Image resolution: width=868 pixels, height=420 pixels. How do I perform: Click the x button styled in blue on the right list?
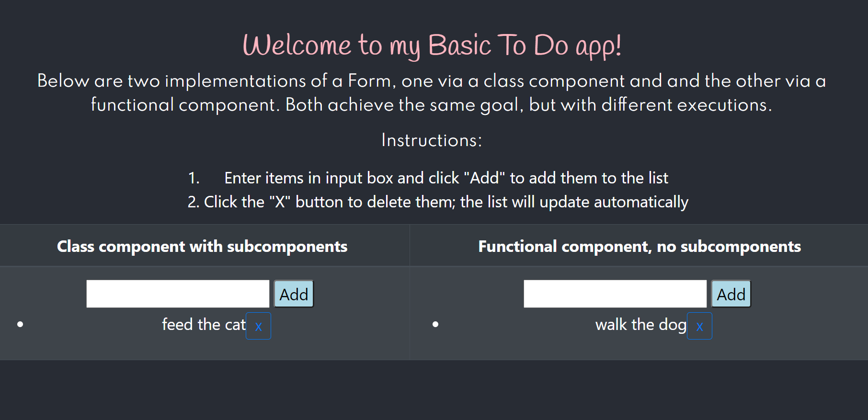pyautogui.click(x=699, y=326)
